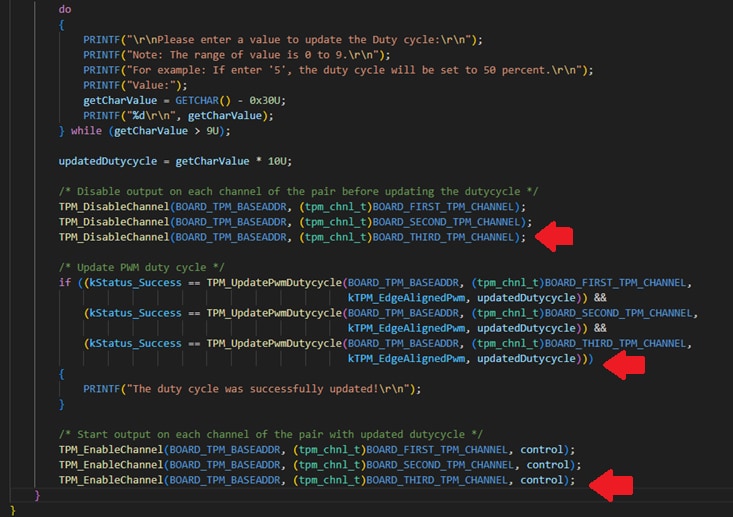Screen dimensions: 733x517
Task: Click the 10U multiplier in updatedDutycycle assignment
Action: tap(276, 161)
